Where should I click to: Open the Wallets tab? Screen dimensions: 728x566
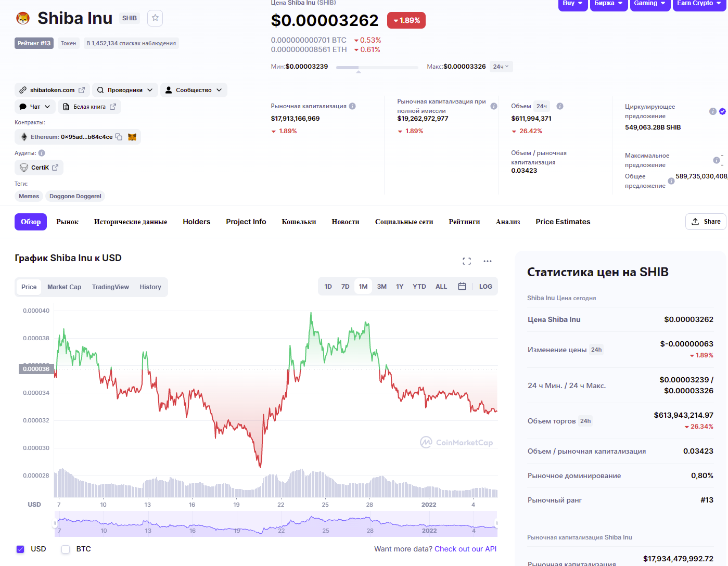[299, 222]
